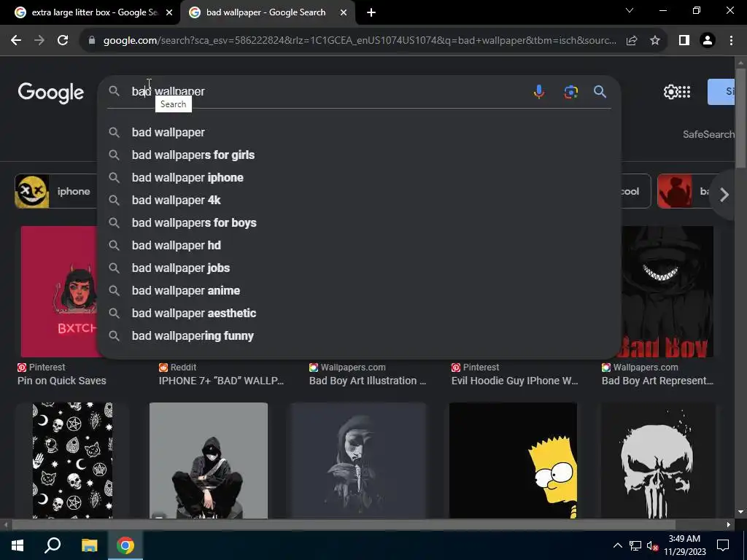Open Bad Boy Art Represent link

tap(657, 381)
